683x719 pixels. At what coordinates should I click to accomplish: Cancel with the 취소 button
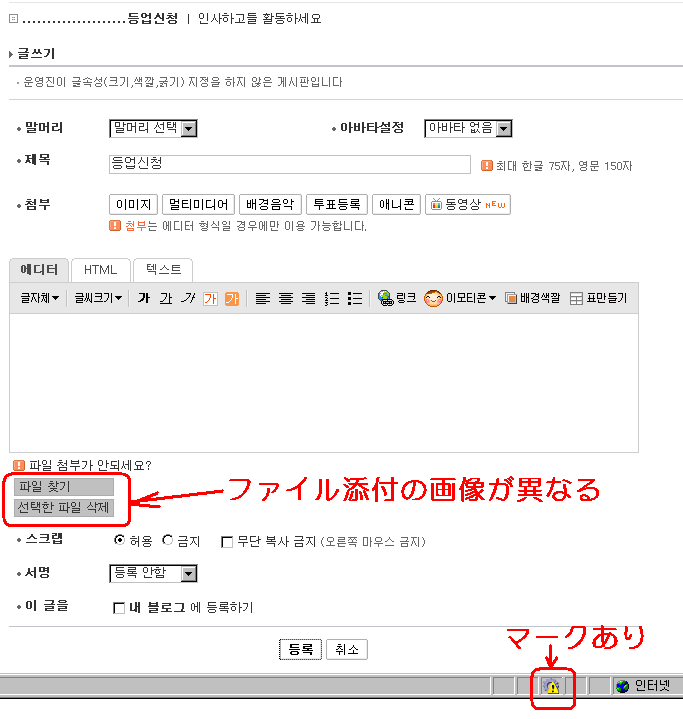(x=347, y=649)
